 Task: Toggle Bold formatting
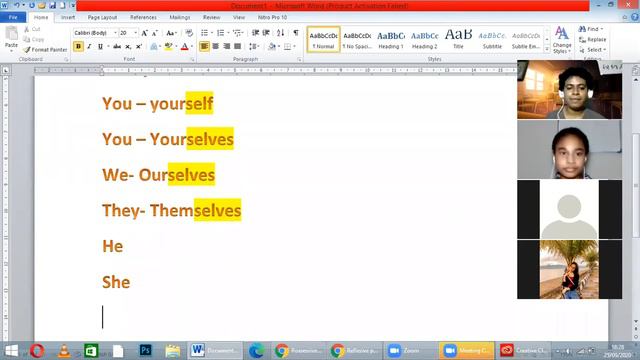click(x=78, y=46)
